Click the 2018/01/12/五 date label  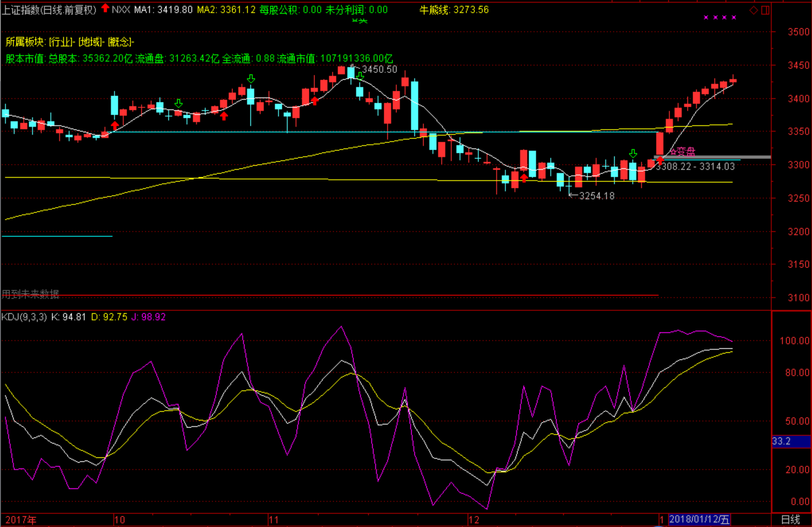[699, 520]
